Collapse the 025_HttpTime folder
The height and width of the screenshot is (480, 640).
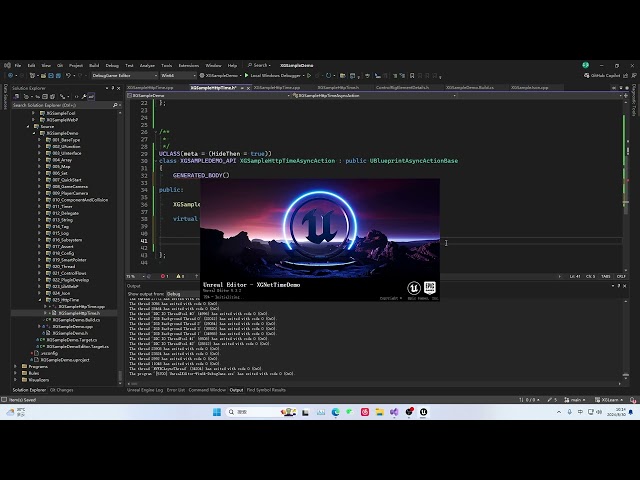40,300
